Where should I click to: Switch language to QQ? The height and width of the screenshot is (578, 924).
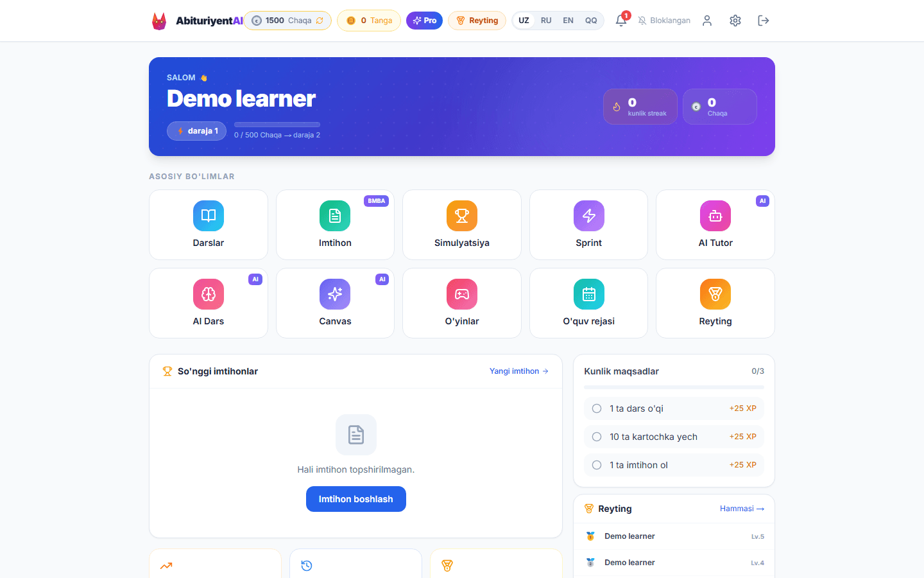coord(591,21)
